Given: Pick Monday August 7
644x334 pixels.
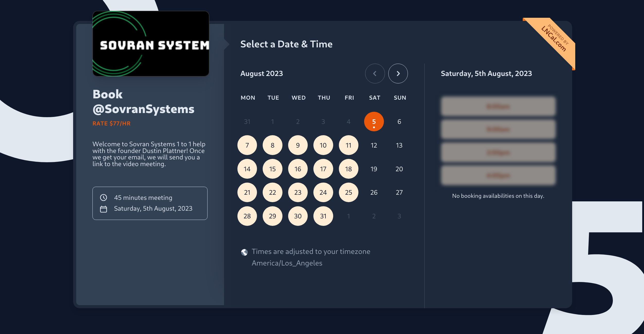Looking at the screenshot, I should [x=247, y=145].
